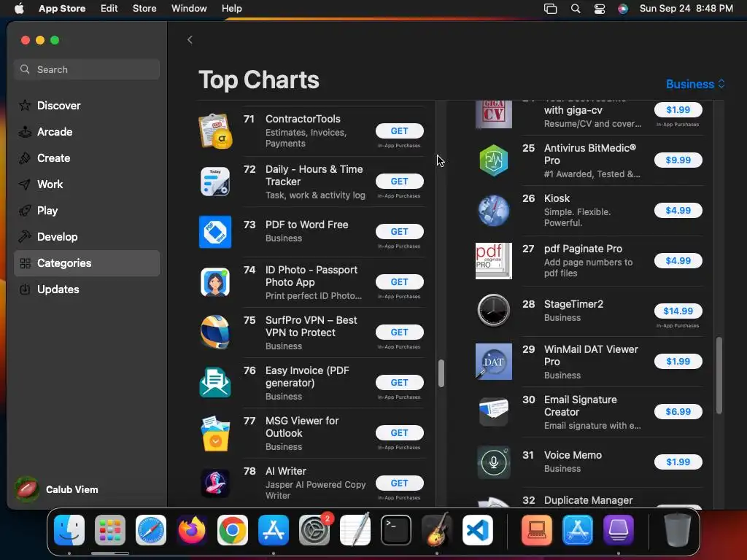The height and width of the screenshot is (560, 747).
Task: Open PDF to Word Free icon
Action: 215,232
